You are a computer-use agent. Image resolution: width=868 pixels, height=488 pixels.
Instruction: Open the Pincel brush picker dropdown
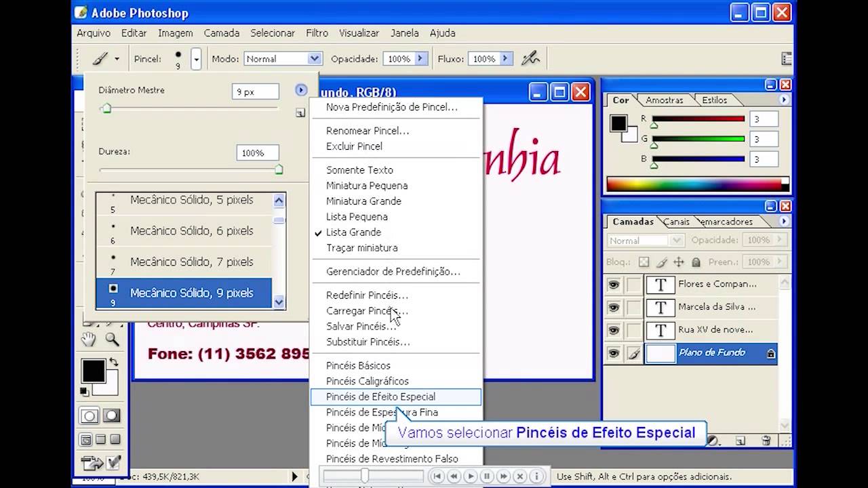[x=196, y=59]
